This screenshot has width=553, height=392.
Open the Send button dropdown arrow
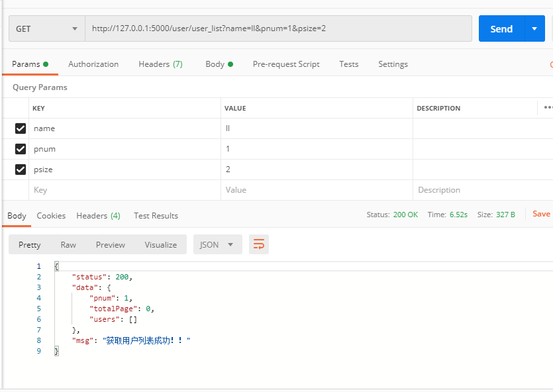(534, 28)
